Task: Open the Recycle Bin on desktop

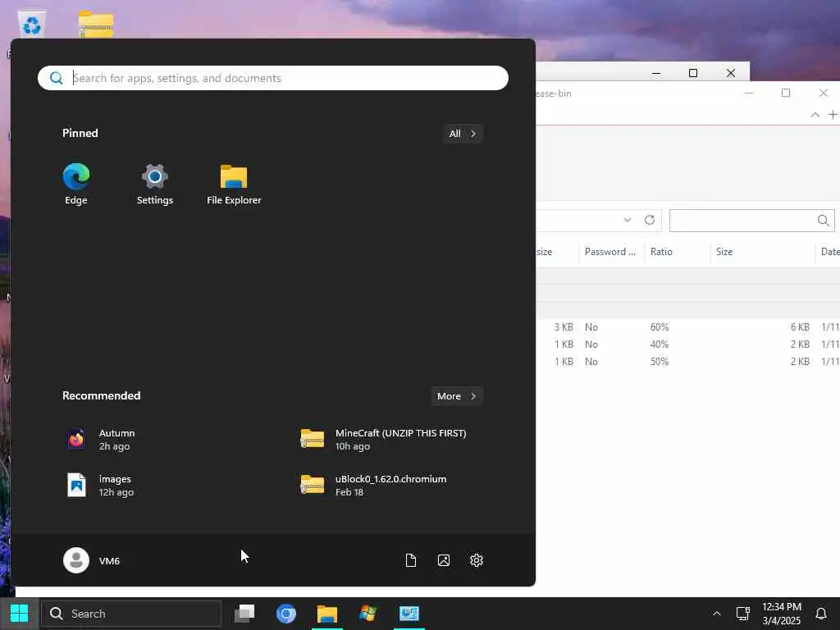Action: (32, 25)
